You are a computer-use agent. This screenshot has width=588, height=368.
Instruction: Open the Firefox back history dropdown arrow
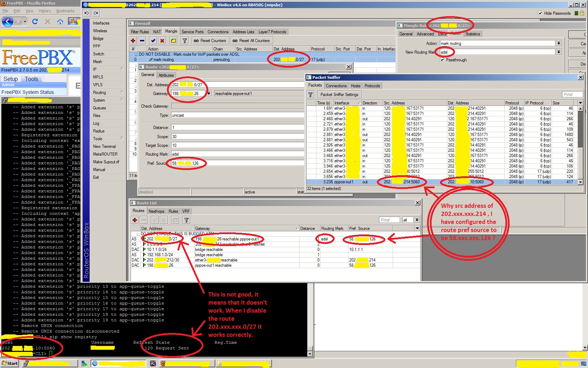25,22
